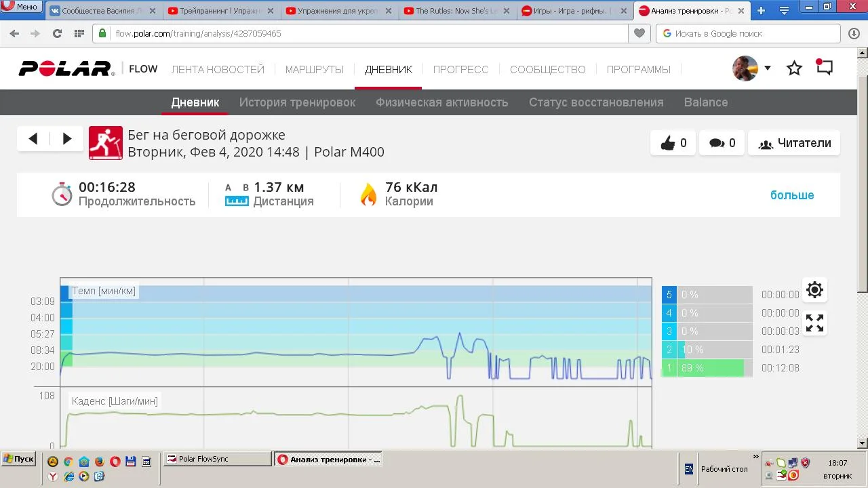
Task: Click heart rate zone 3 swatch
Action: coord(669,331)
